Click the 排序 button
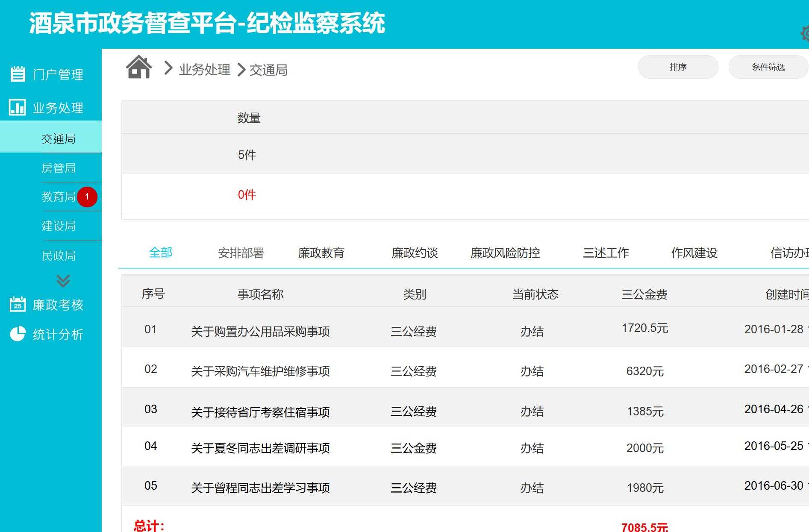 (x=678, y=67)
